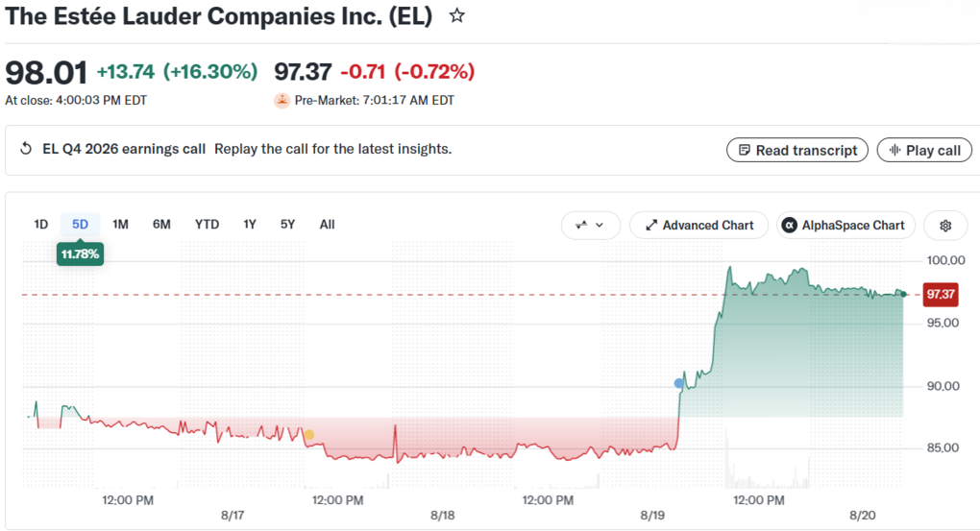
Task: Click the pre-market sunrise icon
Action: click(x=282, y=100)
